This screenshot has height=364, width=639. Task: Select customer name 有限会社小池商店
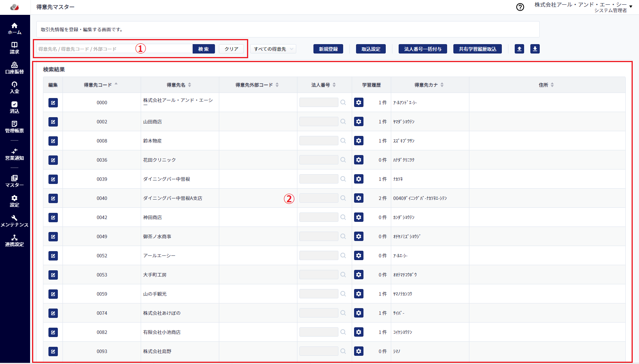pyautogui.click(x=162, y=332)
